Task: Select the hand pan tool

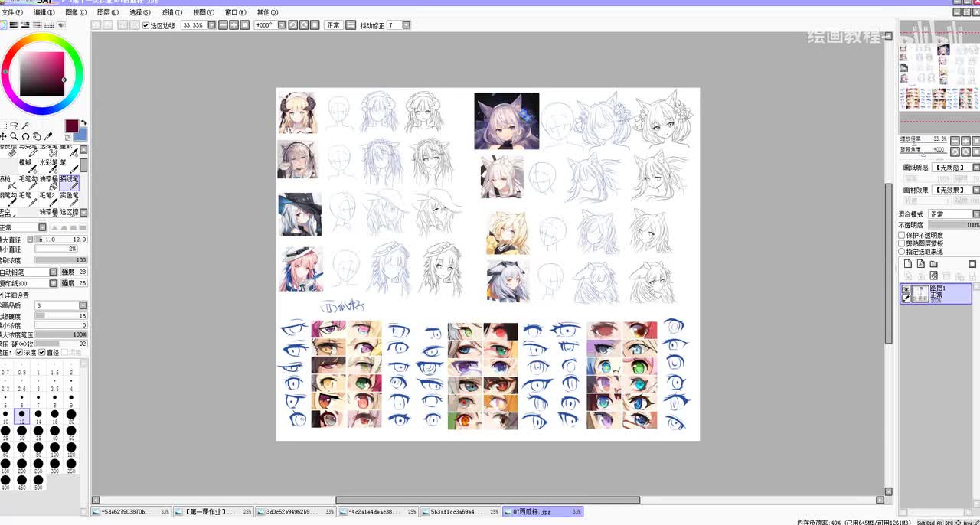Action: click(36, 136)
